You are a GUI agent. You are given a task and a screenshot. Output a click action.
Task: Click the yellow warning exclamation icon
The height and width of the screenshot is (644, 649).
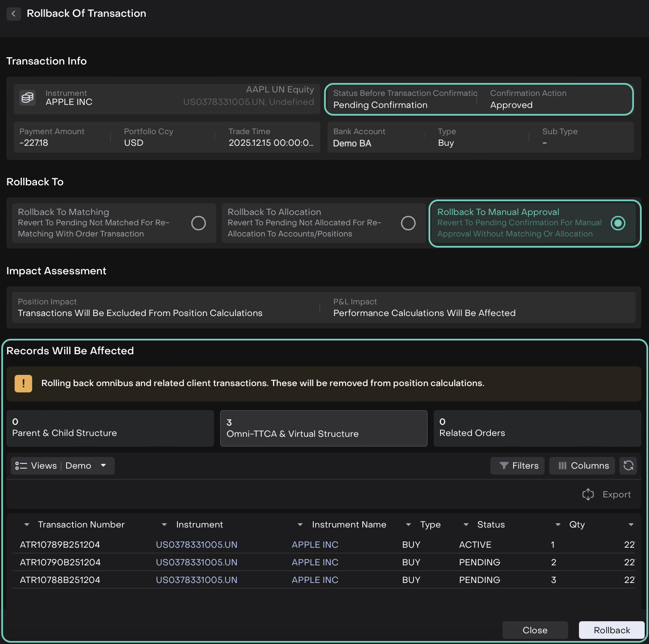pyautogui.click(x=24, y=383)
